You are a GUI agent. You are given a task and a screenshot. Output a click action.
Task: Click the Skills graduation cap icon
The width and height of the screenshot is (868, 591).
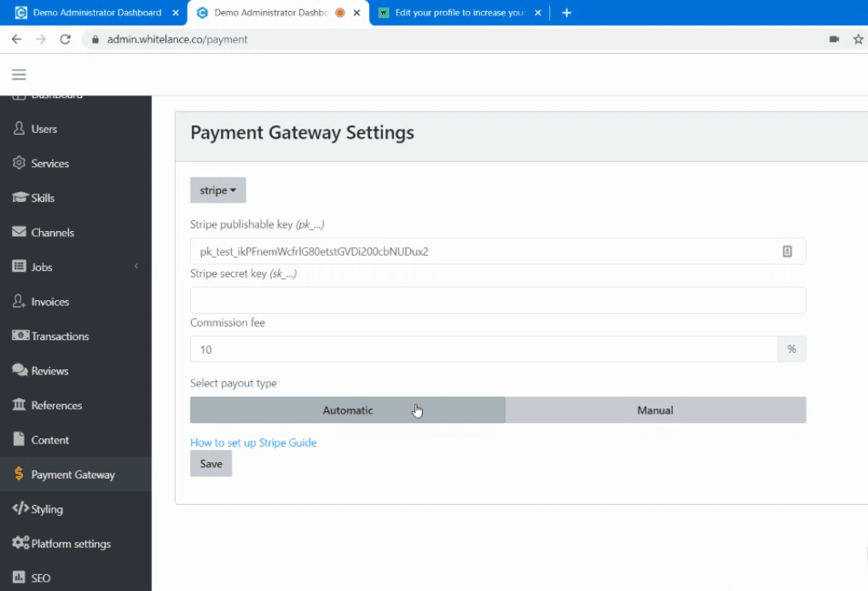click(x=20, y=197)
